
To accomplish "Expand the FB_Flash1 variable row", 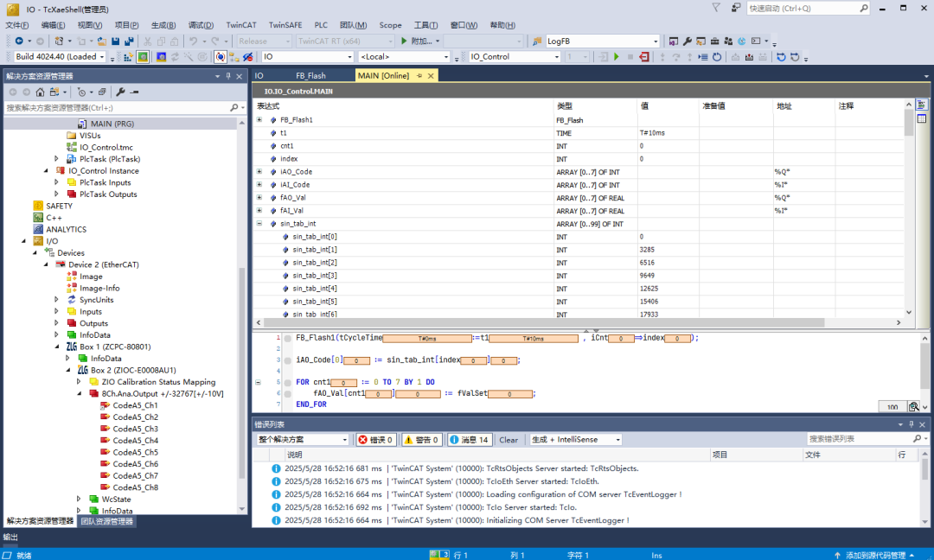I will click(x=259, y=119).
